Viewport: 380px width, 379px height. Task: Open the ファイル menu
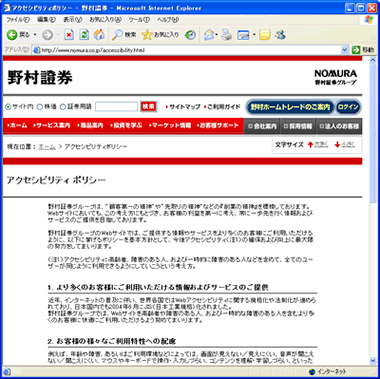[x=18, y=20]
